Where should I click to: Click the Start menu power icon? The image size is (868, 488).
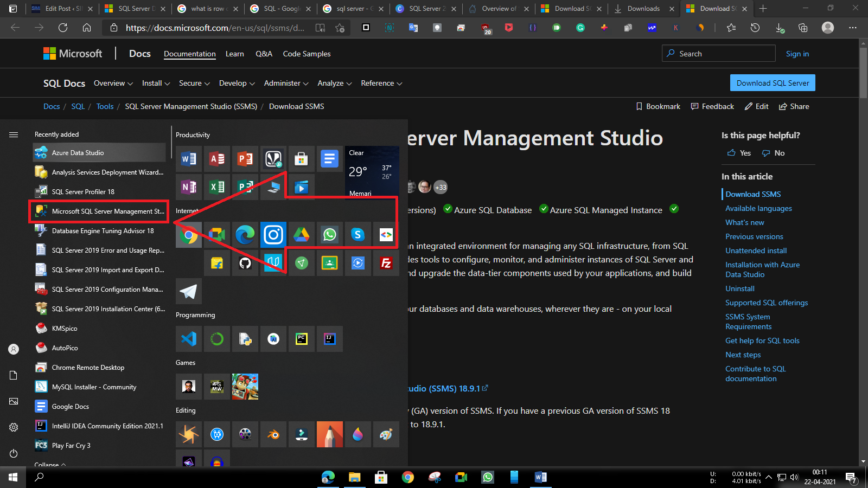14,453
